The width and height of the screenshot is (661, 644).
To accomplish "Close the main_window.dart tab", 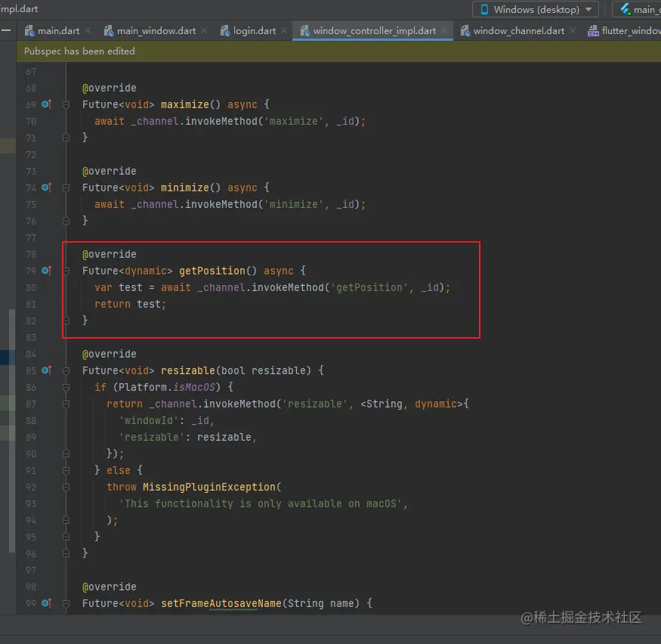I will pyautogui.click(x=204, y=30).
